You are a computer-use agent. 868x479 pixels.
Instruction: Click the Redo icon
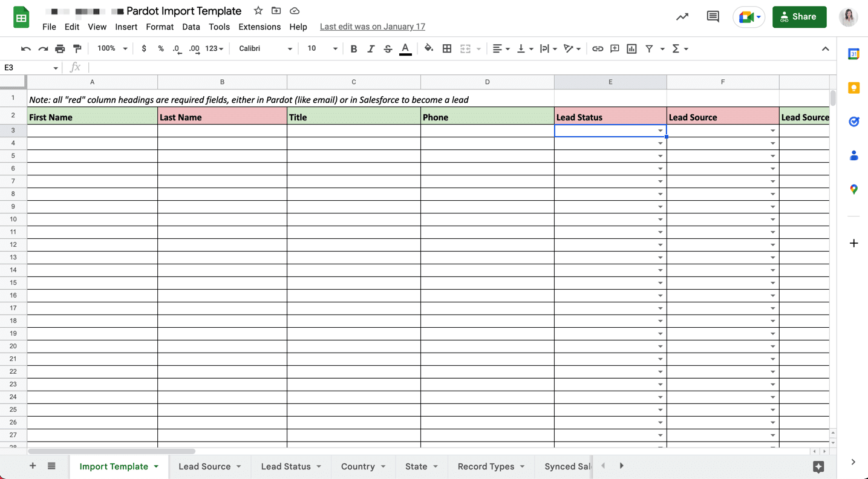click(x=43, y=48)
